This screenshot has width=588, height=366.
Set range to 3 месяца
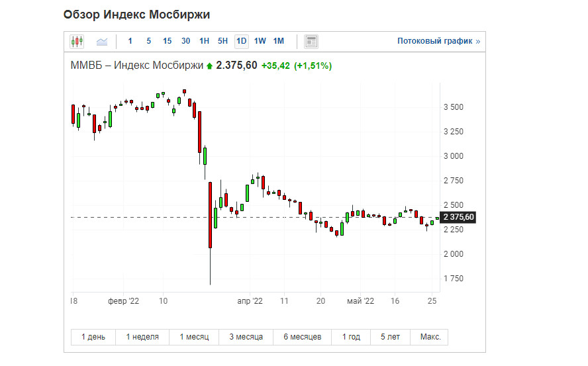click(x=246, y=337)
